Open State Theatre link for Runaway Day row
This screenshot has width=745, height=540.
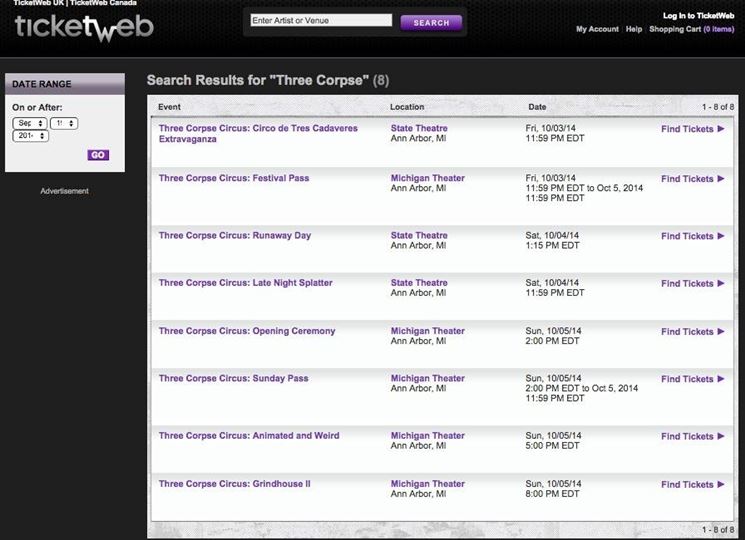pyautogui.click(x=419, y=236)
